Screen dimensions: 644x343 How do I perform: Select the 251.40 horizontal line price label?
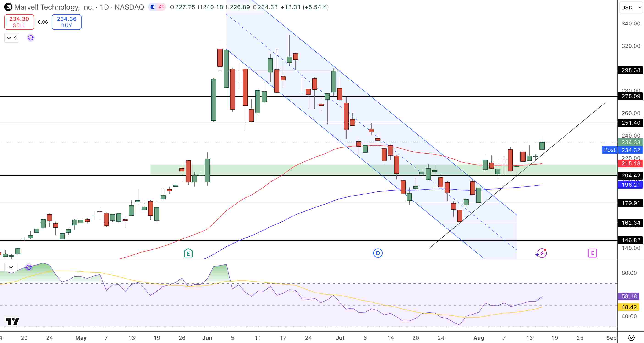click(630, 123)
